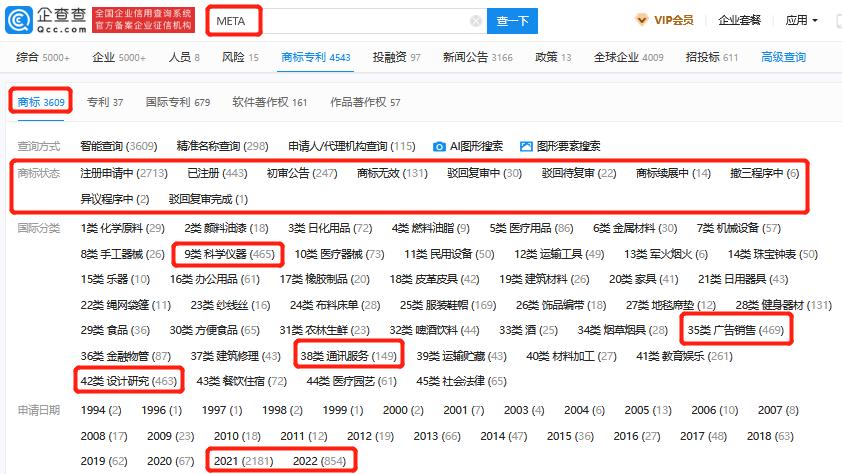Filter by status 已注册 (443)
Screen dimensions: 842x474
click(217, 173)
